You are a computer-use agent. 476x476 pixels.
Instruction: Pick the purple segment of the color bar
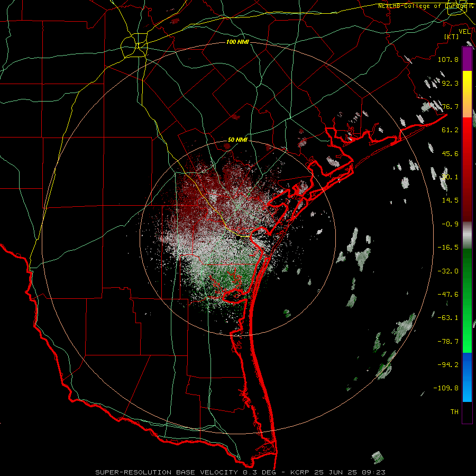(467, 59)
